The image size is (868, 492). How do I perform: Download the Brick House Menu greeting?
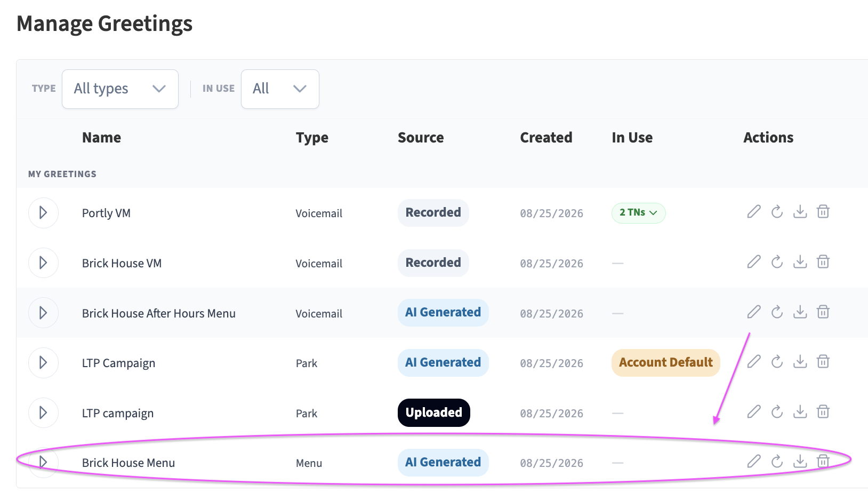click(x=800, y=461)
